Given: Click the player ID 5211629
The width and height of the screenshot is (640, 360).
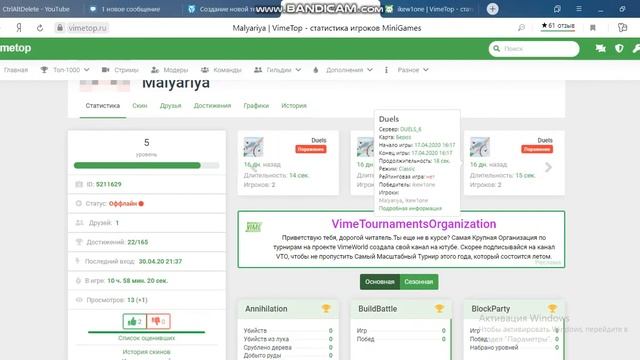Looking at the screenshot, I should [109, 184].
